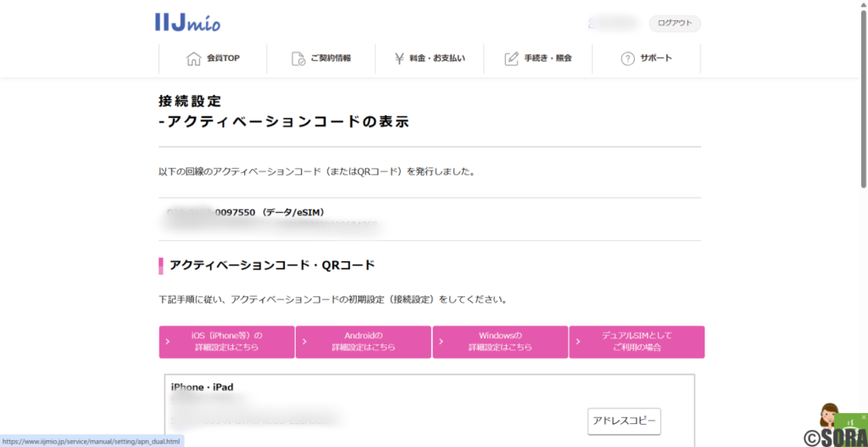The height and width of the screenshot is (447, 868).
Task: Open the ご契約情報 menu
Action: (321, 59)
